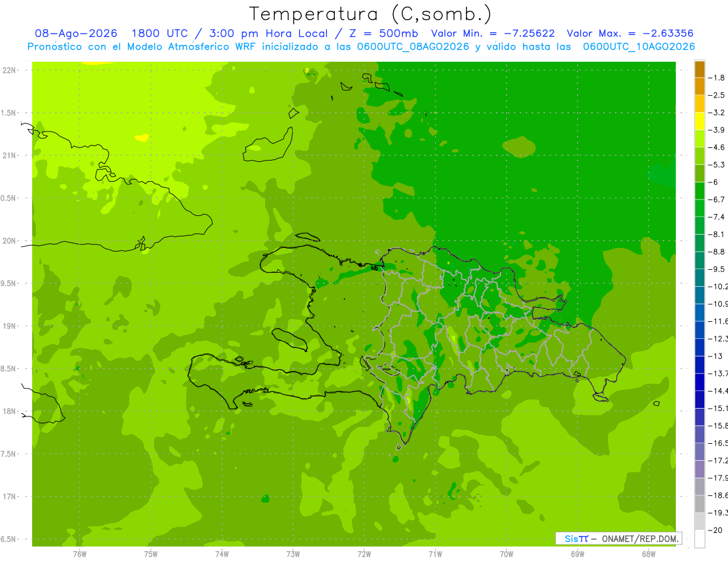Click the SisTT - ONAMET/REP.DOM. logo
This screenshot has width=728, height=562.
pyautogui.click(x=618, y=538)
